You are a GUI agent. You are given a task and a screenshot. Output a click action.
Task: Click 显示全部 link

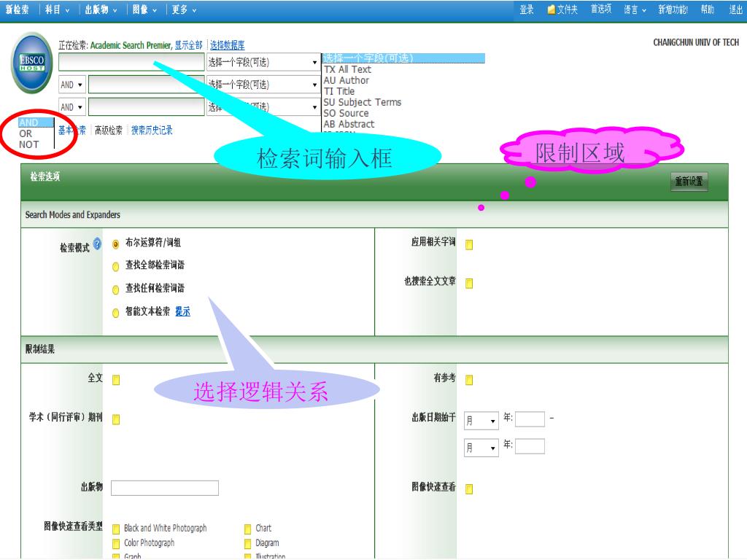tap(188, 45)
